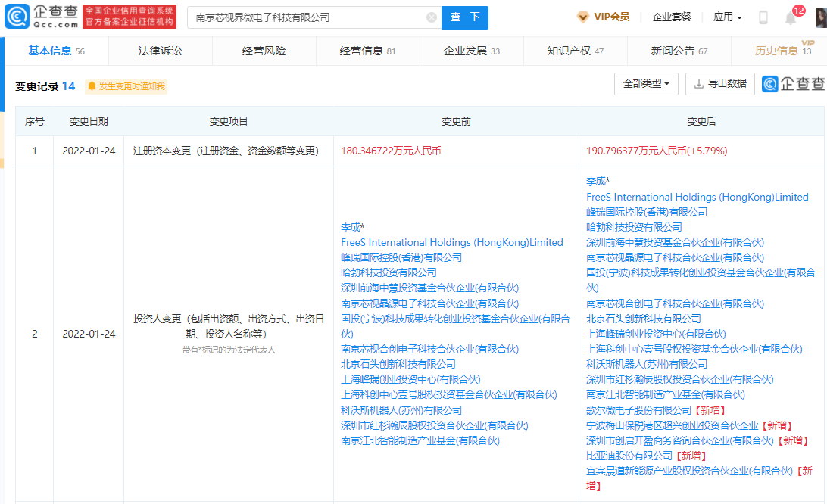Open the 企业发展 tab
This screenshot has height=504, width=827.
pyautogui.click(x=472, y=51)
